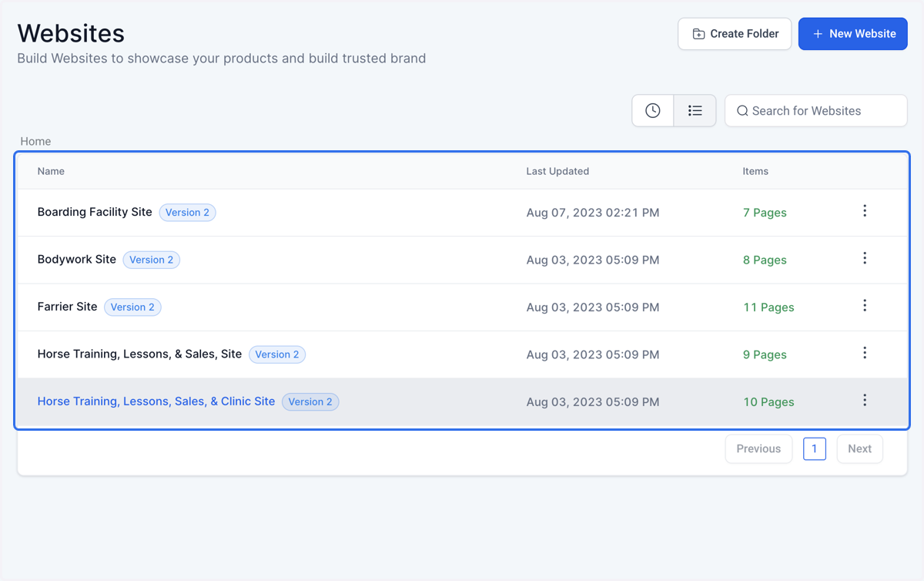This screenshot has width=924, height=581.
Task: Click the 11 Pages count
Action: 768,307
